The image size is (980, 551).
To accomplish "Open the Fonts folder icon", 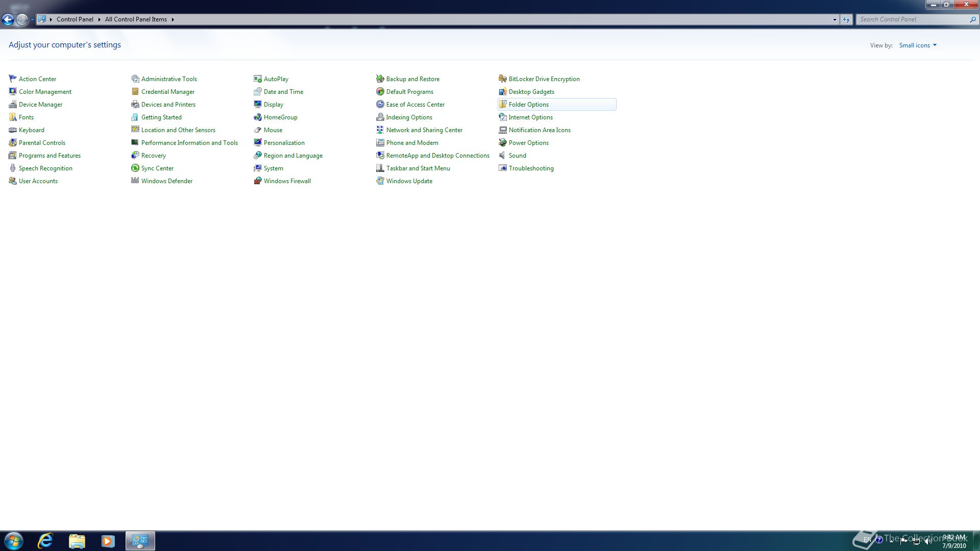I will click(x=13, y=117).
